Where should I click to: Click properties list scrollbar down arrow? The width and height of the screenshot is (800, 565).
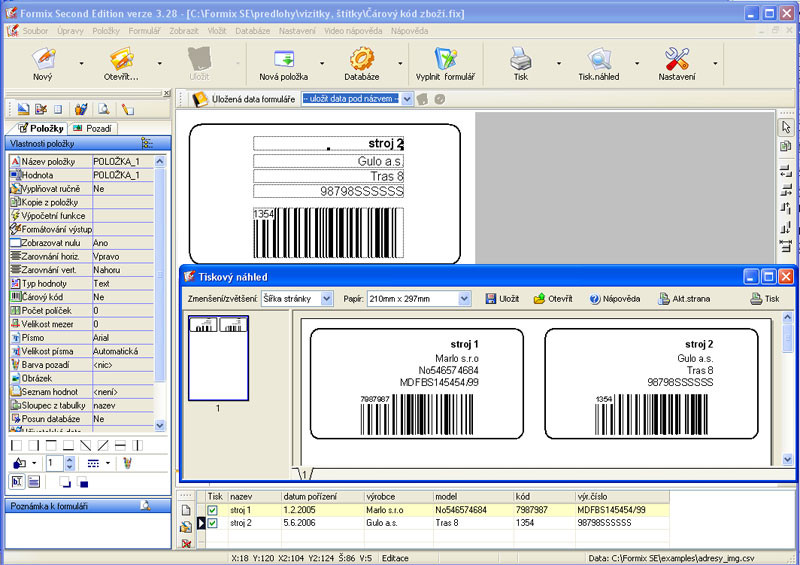160,425
